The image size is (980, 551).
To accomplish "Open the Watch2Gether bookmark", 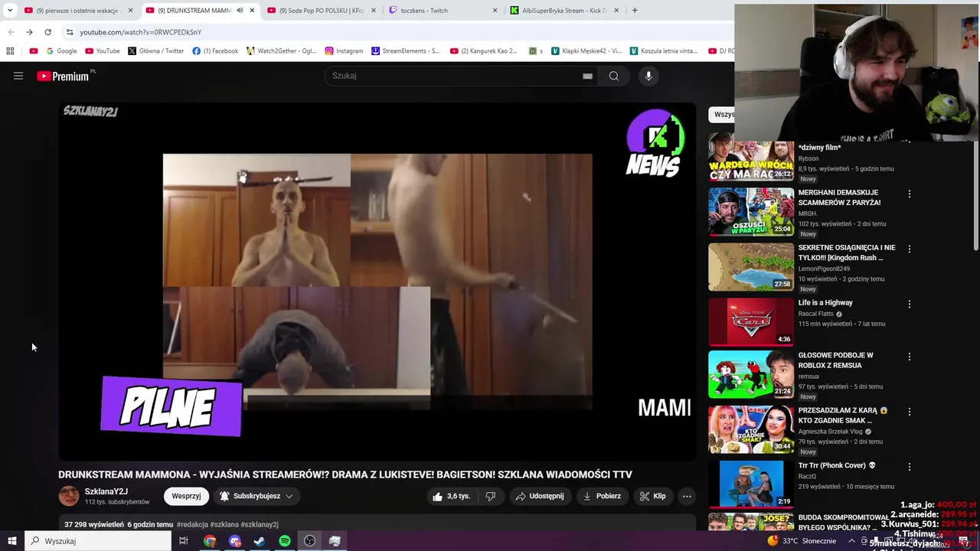I will pos(281,51).
